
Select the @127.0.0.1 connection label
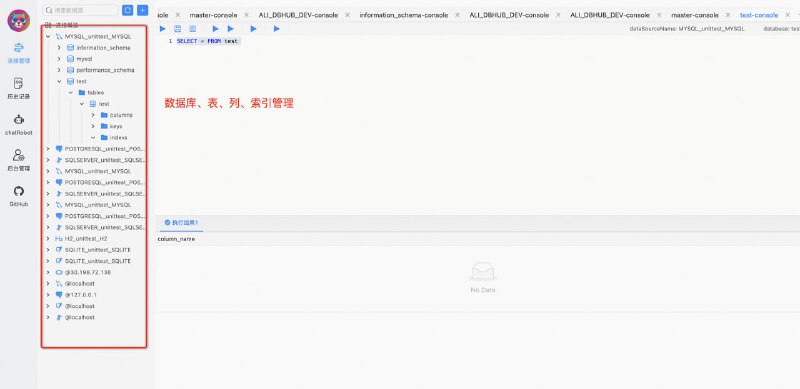[x=81, y=295]
